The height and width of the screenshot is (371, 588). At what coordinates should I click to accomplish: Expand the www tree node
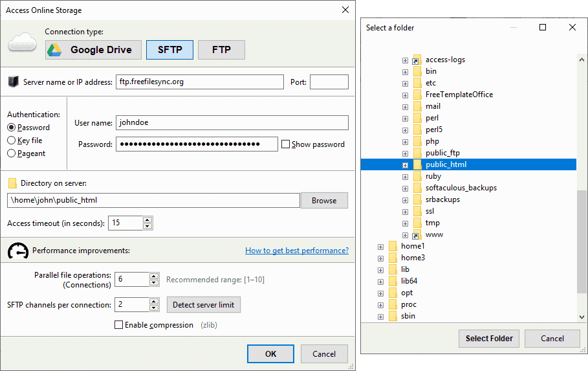(x=405, y=235)
